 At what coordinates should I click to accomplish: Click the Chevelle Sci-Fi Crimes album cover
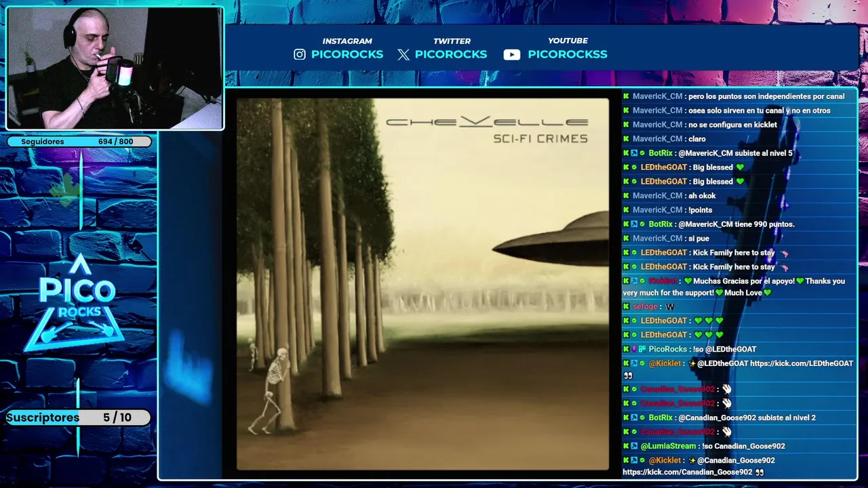click(422, 285)
